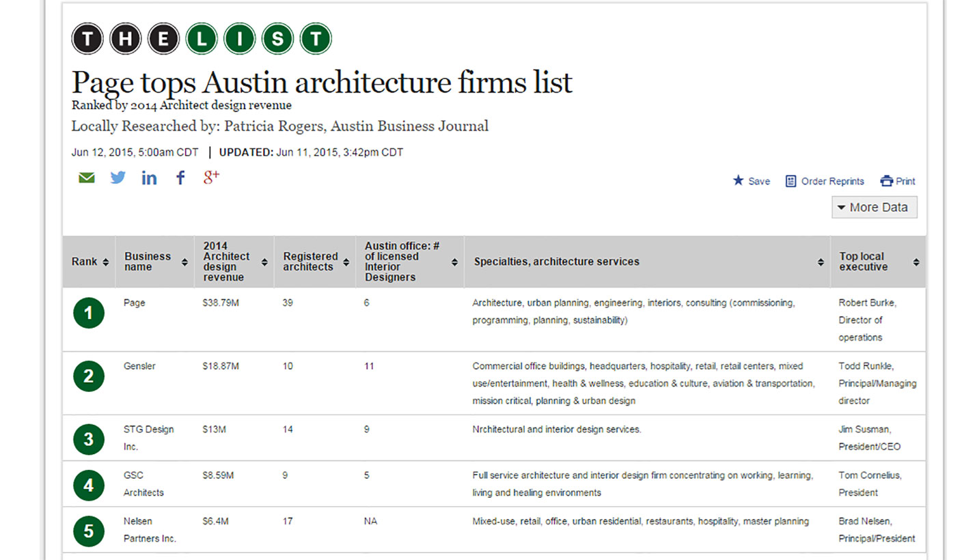Open the Page firm entry

[x=135, y=303]
